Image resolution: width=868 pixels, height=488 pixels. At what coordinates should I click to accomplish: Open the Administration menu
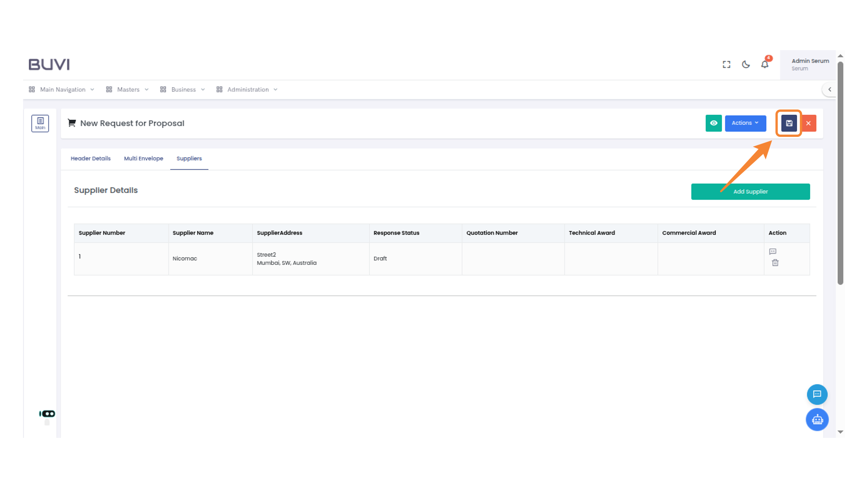247,89
